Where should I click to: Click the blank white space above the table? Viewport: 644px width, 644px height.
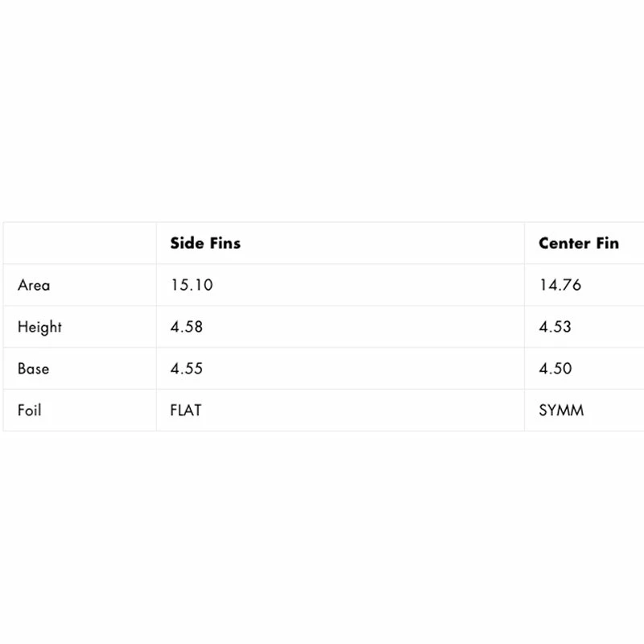[x=322, y=113]
